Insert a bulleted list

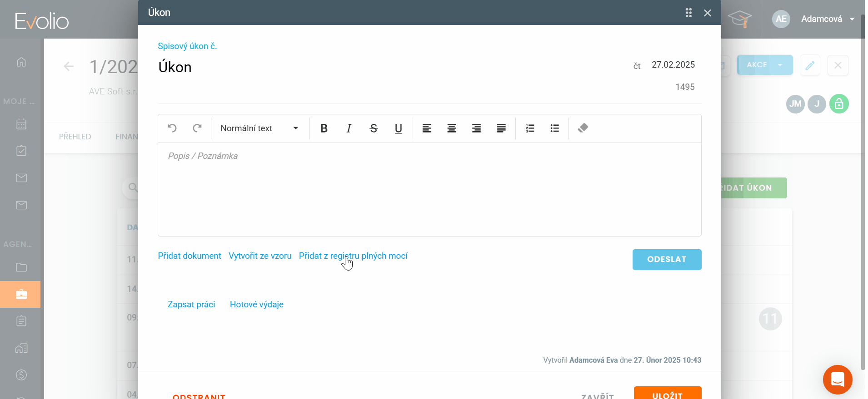(x=554, y=128)
